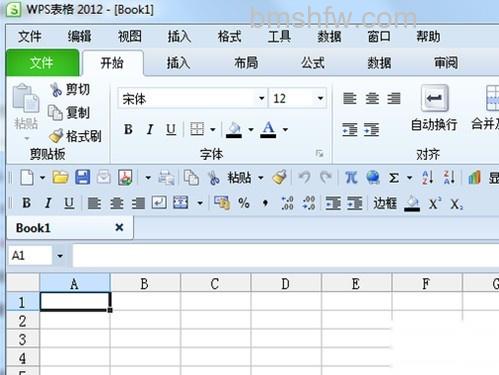
Task: Increase indent in ribbon alignment group
Action: tap(372, 130)
